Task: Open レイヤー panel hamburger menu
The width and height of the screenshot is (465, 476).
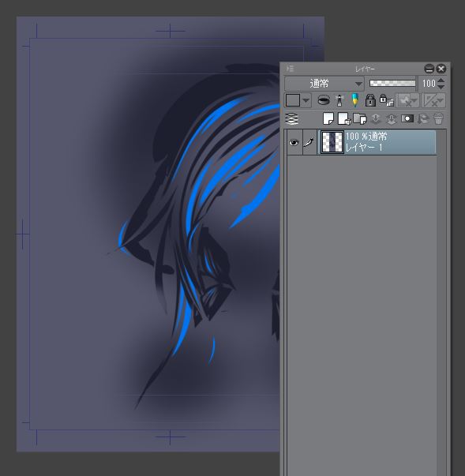Action: 291,69
